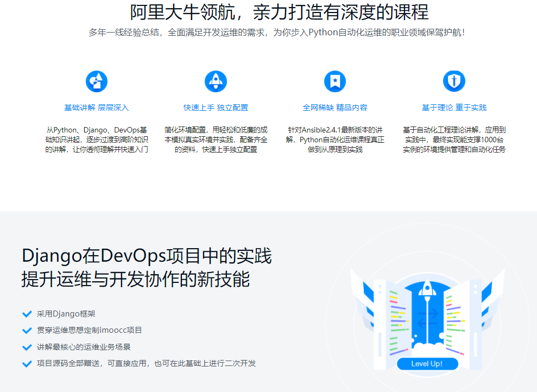Screen dimensions: 537x392
Task: Click the Django在DevOps项目中的实践 heading
Action: tap(147, 256)
